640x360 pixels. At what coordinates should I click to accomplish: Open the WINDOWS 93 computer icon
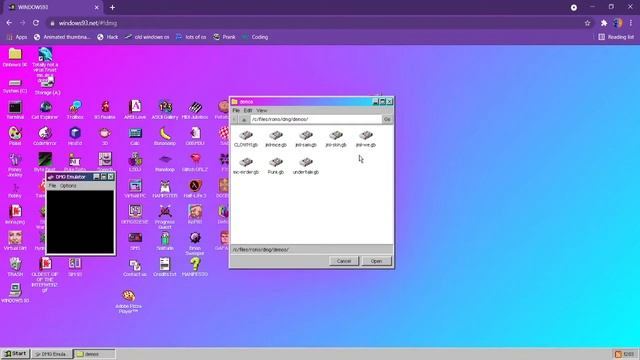(15, 293)
